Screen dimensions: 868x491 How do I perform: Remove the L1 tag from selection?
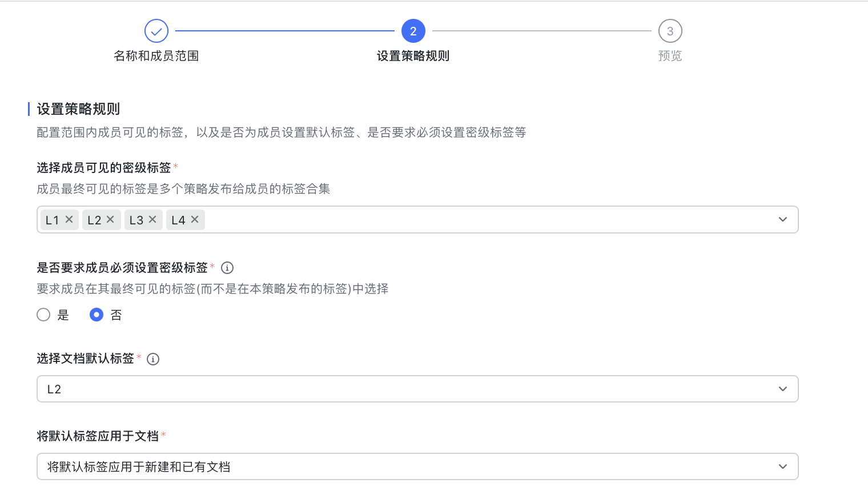69,220
